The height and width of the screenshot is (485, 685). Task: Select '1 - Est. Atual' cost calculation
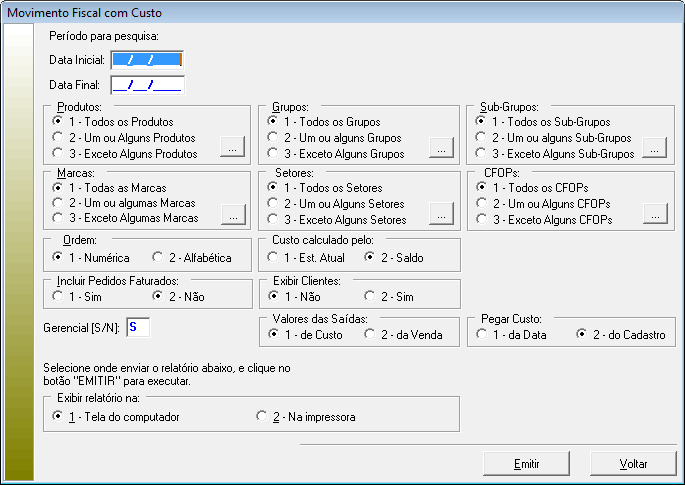click(x=273, y=258)
